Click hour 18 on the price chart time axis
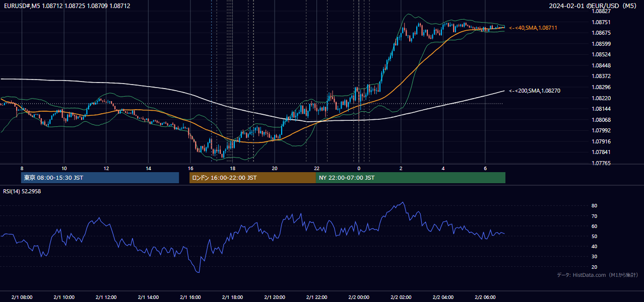The image size is (644, 302). tap(232, 168)
